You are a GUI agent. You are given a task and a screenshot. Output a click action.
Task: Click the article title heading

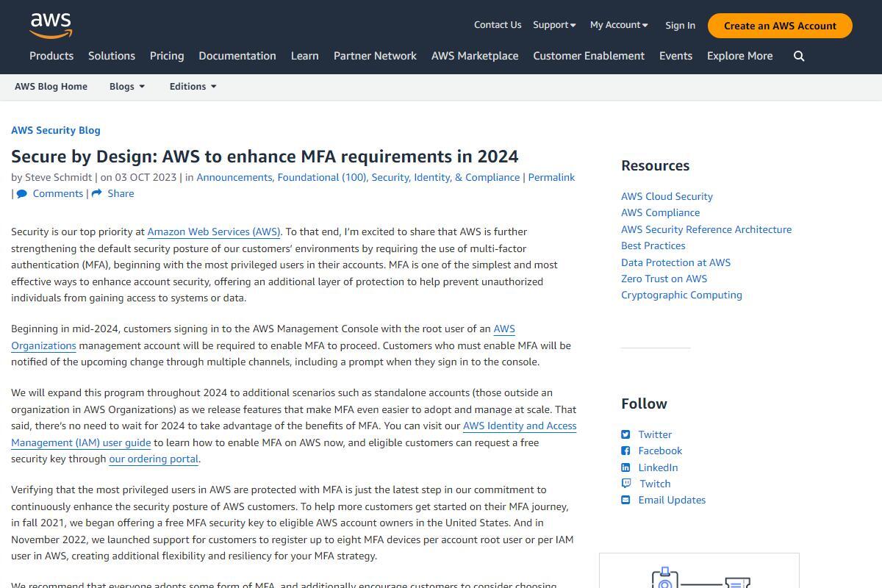[x=265, y=157]
